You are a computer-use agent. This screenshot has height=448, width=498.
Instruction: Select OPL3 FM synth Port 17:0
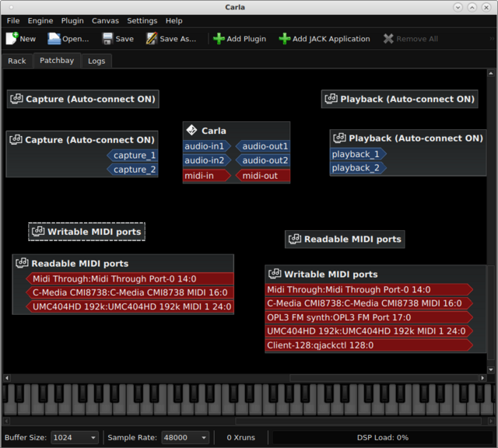(369, 317)
